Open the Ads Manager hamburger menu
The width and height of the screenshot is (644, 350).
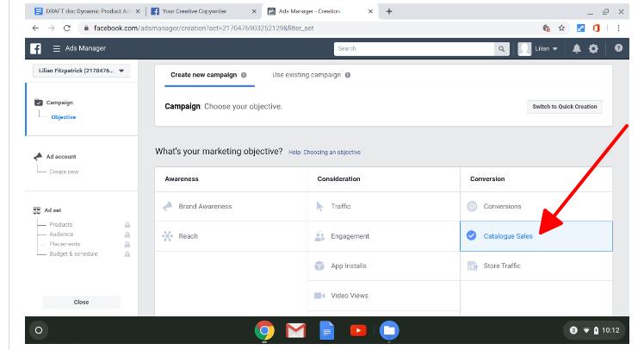57,48
